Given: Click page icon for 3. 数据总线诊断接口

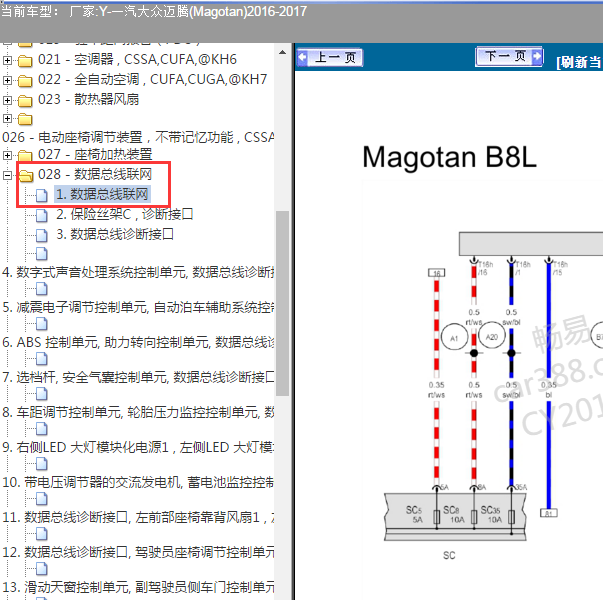Looking at the screenshot, I should [x=42, y=235].
